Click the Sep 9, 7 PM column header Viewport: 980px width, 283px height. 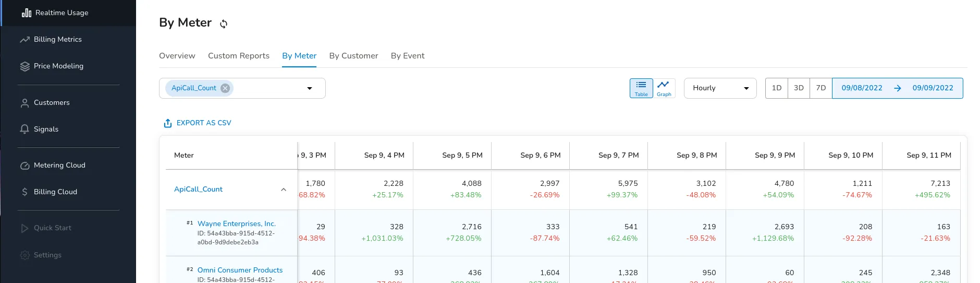coord(619,156)
